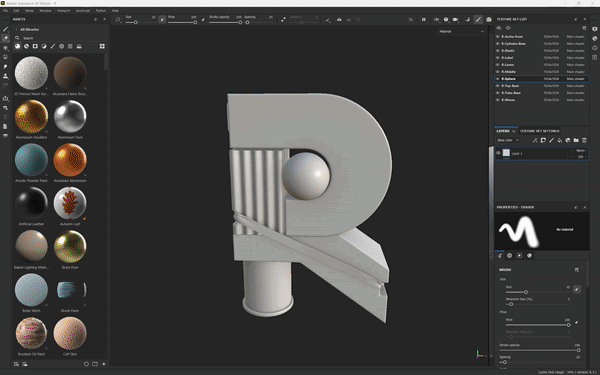This screenshot has width=600, height=375.
Task: Select the Artificial Leather material thumbnail
Action: (x=31, y=203)
